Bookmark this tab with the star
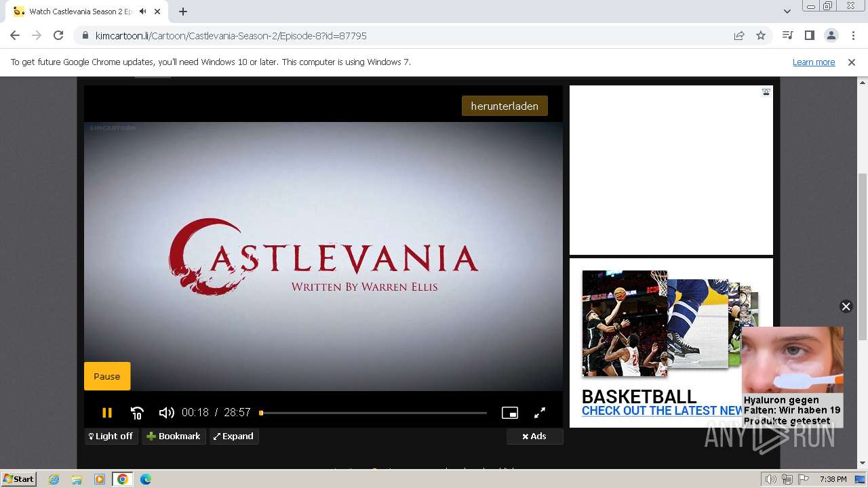868x488 pixels. click(761, 36)
